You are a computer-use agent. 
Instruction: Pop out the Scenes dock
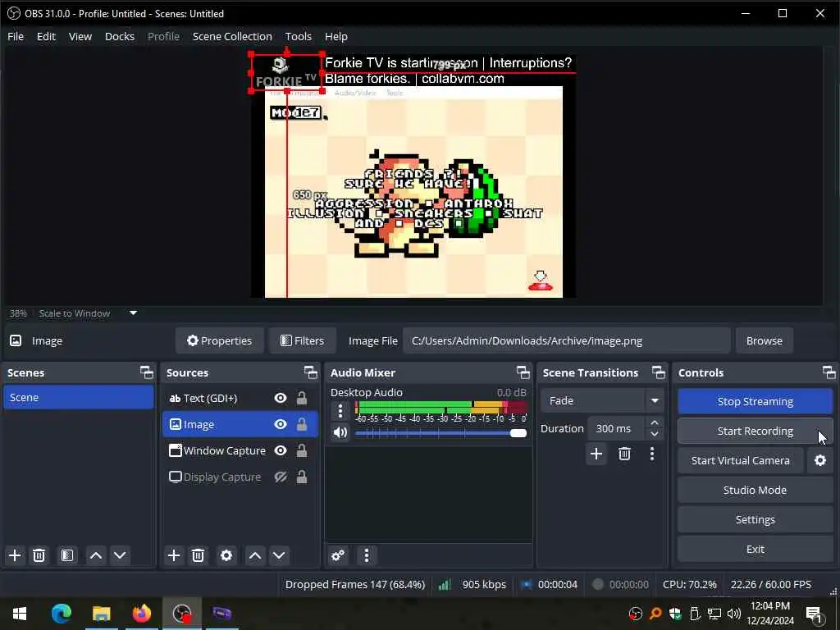point(147,372)
